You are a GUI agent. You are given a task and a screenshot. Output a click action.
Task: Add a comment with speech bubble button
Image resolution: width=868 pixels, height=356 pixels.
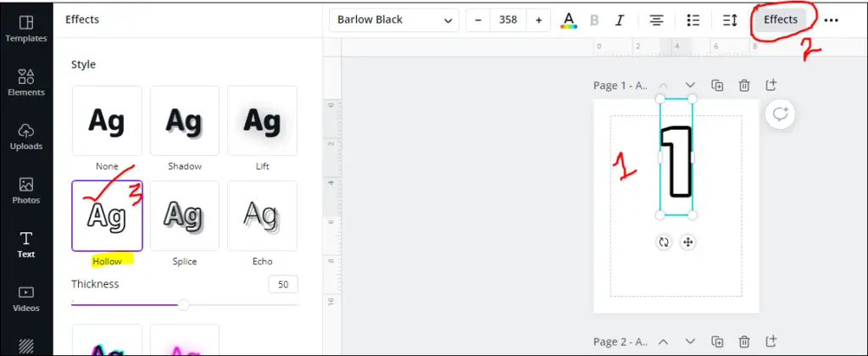781,114
